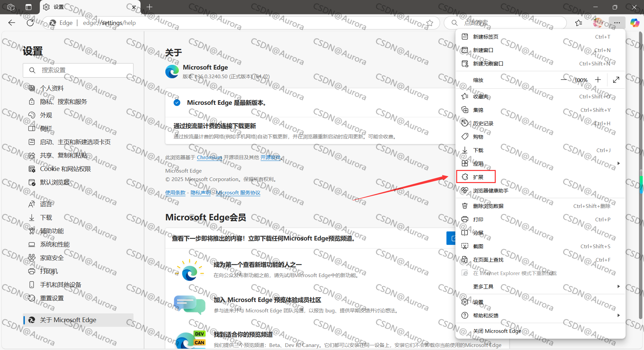This screenshot has width=644, height=350.
Task: Select 打印 in the menu
Action: click(x=540, y=219)
